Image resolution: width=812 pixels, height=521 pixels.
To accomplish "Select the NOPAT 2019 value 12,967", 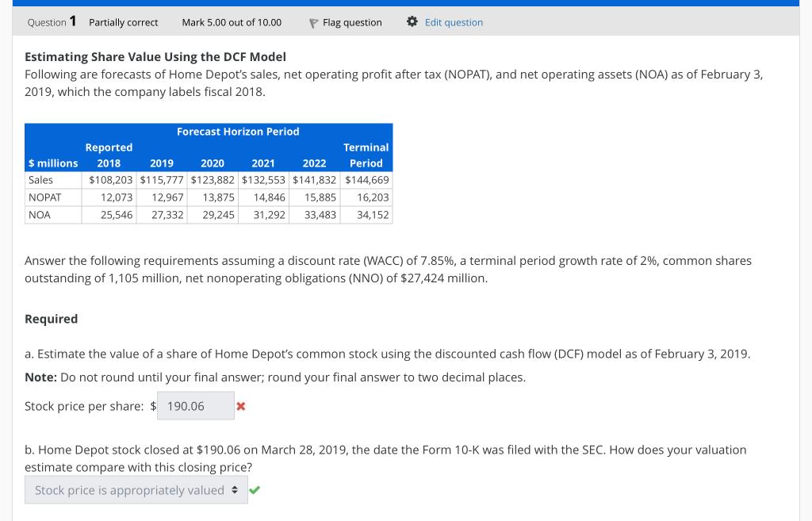I will (167, 197).
